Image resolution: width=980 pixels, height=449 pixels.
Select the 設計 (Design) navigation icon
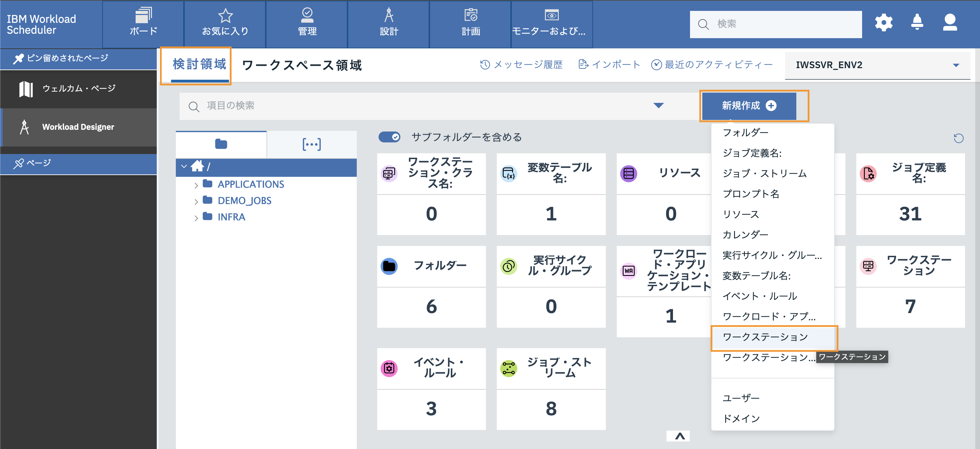click(x=388, y=16)
